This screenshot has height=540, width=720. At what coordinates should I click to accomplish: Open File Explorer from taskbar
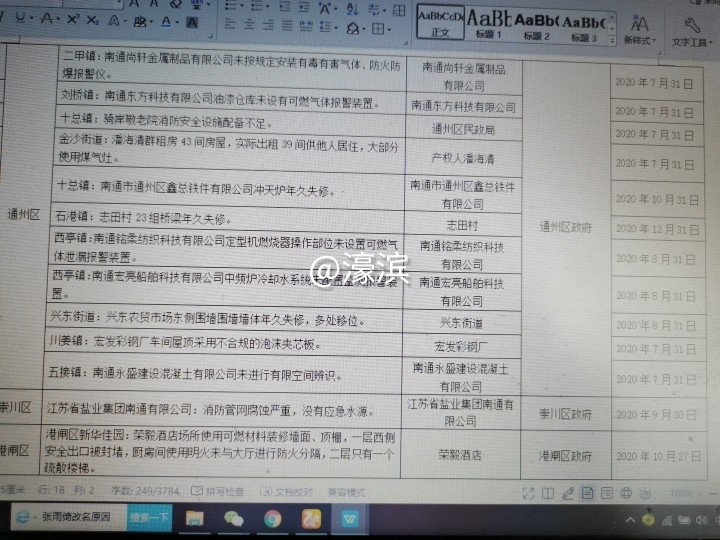(x=194, y=518)
